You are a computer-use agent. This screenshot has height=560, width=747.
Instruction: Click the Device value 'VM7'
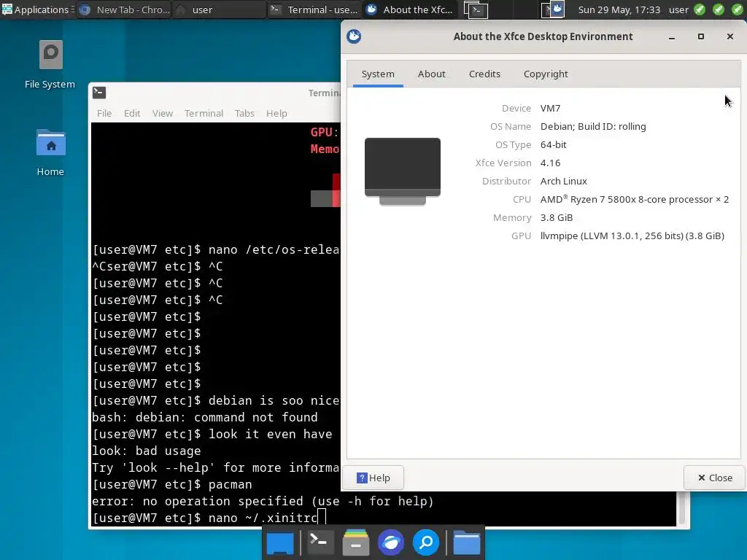[550, 108]
